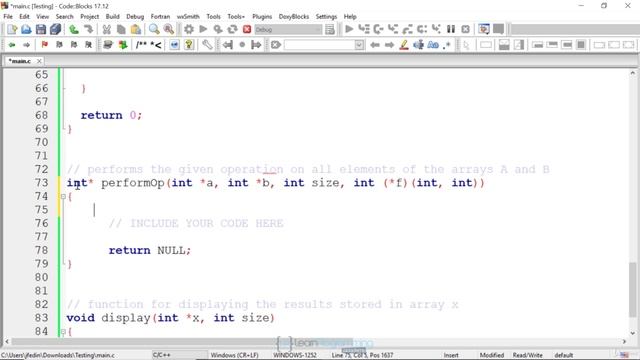Create a new file with the New icon
The height and width of the screenshot is (360, 640).
click(x=12, y=29)
